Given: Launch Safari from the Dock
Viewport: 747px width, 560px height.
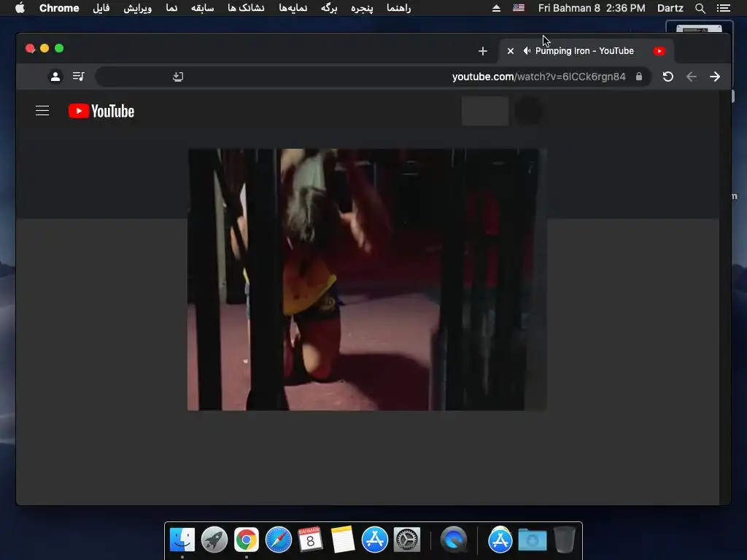Looking at the screenshot, I should coord(278,540).
